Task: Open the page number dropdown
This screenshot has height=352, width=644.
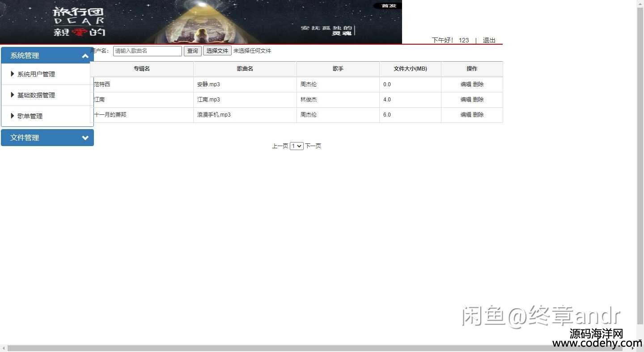Action: pos(297,146)
